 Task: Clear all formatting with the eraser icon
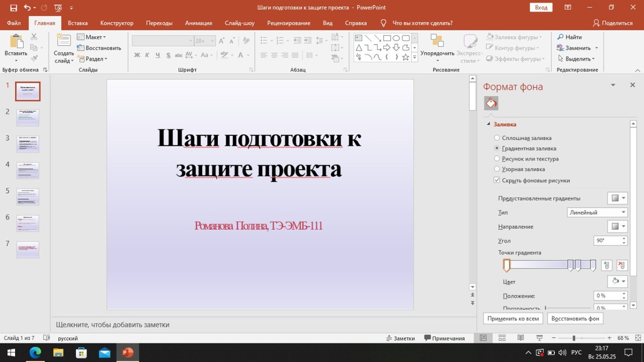coord(246,41)
